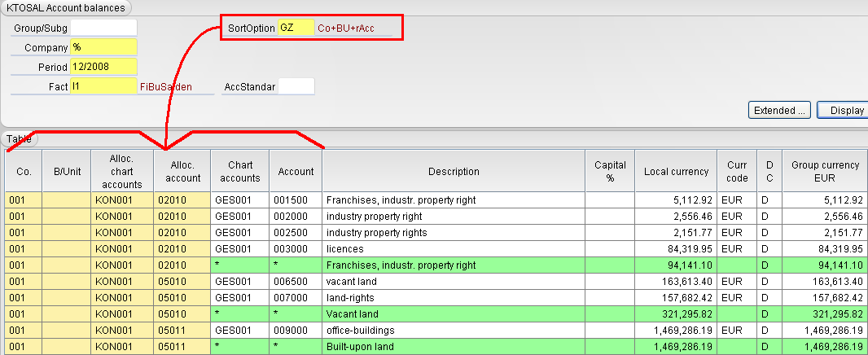Viewport: 868px width, 355px height.
Task: Click the Local currency column header
Action: [677, 171]
